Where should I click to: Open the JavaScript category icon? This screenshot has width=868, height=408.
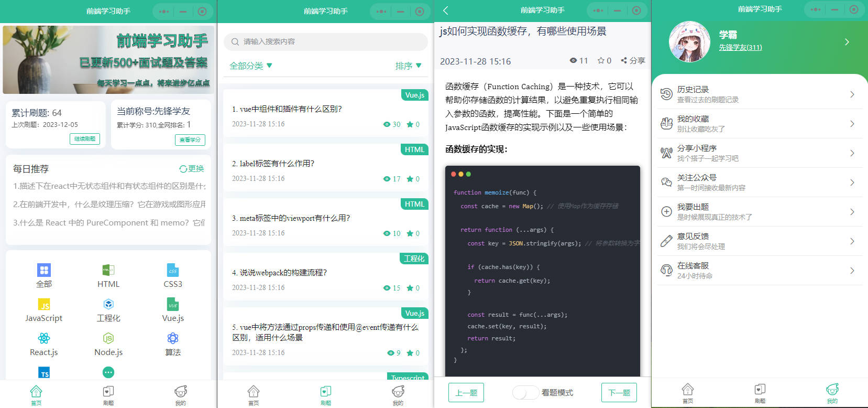[44, 304]
